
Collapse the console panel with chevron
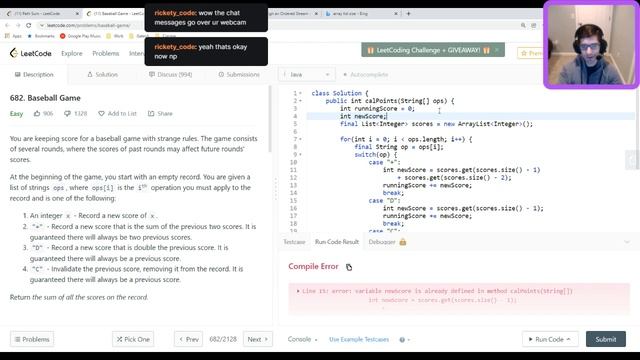tap(627, 242)
